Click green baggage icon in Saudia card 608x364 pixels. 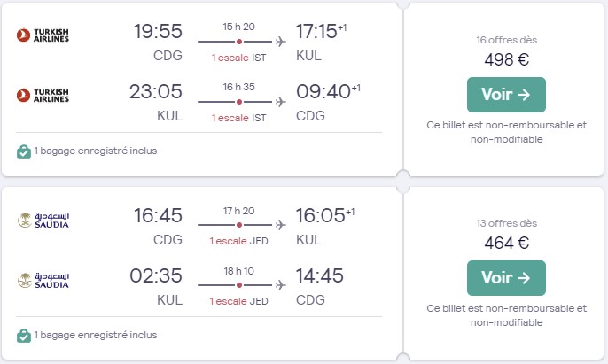[x=24, y=336]
